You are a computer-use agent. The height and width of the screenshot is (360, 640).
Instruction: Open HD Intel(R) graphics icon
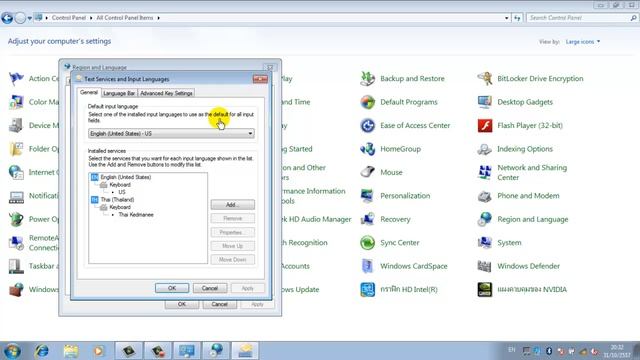367,289
